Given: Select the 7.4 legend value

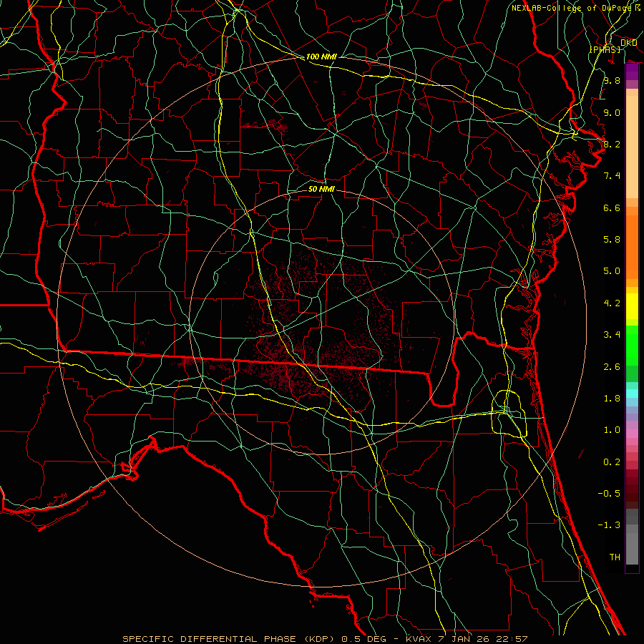Looking at the screenshot, I should pyautogui.click(x=612, y=176).
